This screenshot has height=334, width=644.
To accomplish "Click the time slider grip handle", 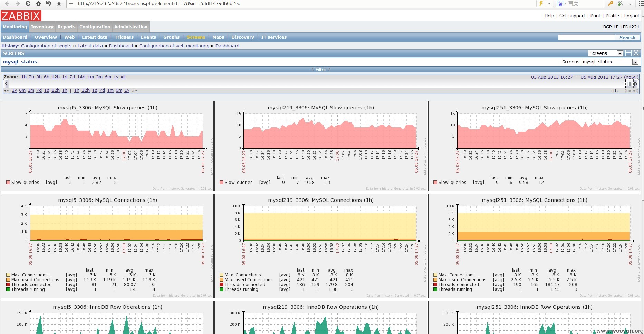I will click(629, 84).
